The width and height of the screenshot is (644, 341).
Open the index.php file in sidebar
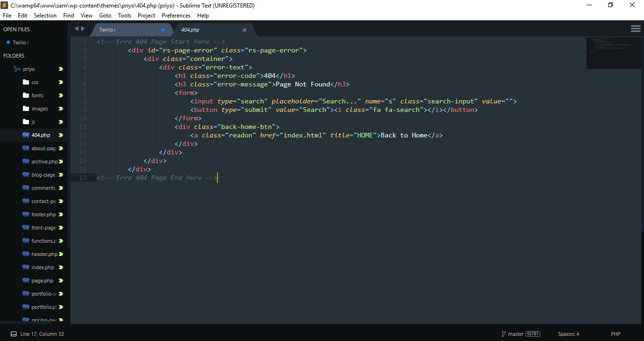(42, 267)
